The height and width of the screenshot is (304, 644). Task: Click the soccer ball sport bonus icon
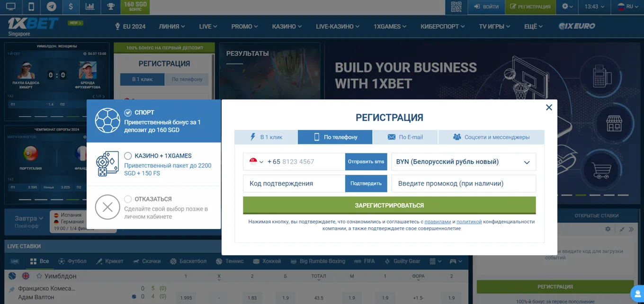tap(107, 121)
